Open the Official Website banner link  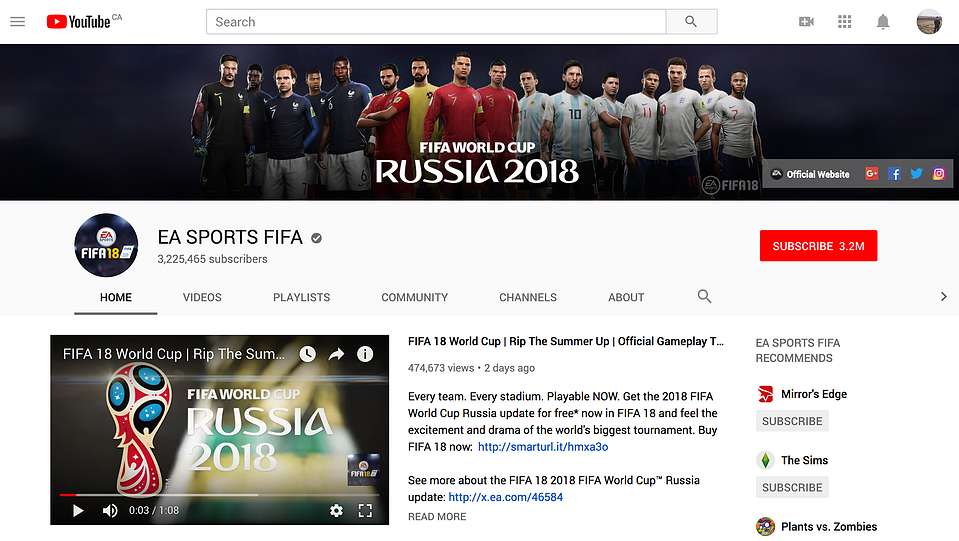point(810,174)
